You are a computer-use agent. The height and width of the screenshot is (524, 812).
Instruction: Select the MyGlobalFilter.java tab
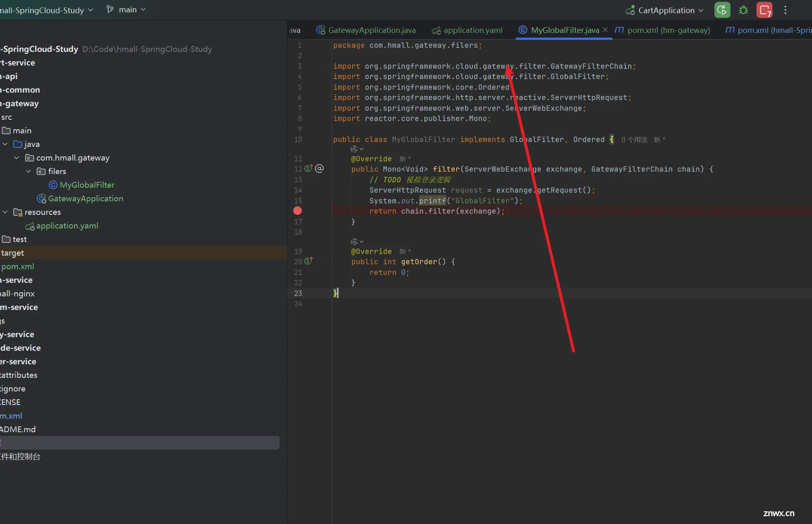pos(565,30)
